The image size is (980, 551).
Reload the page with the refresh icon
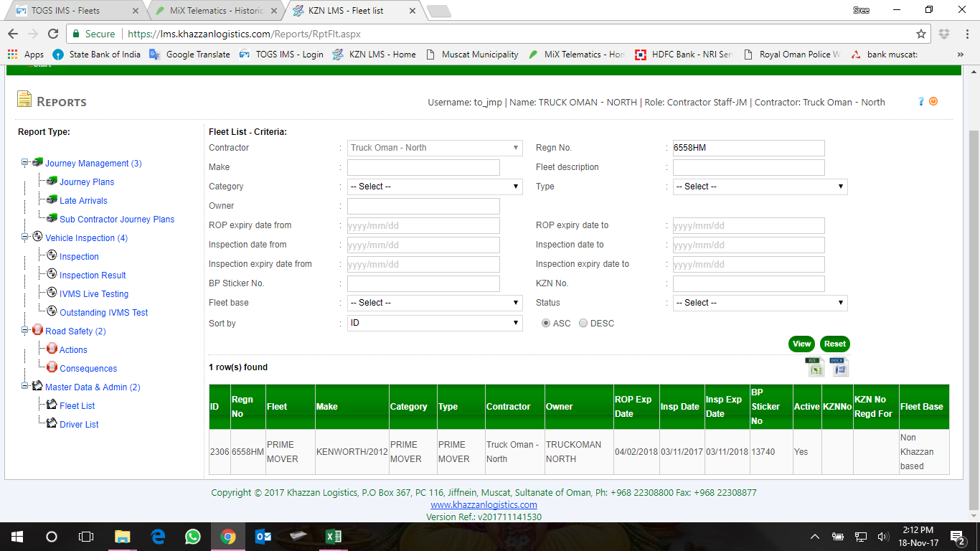pos(53,34)
